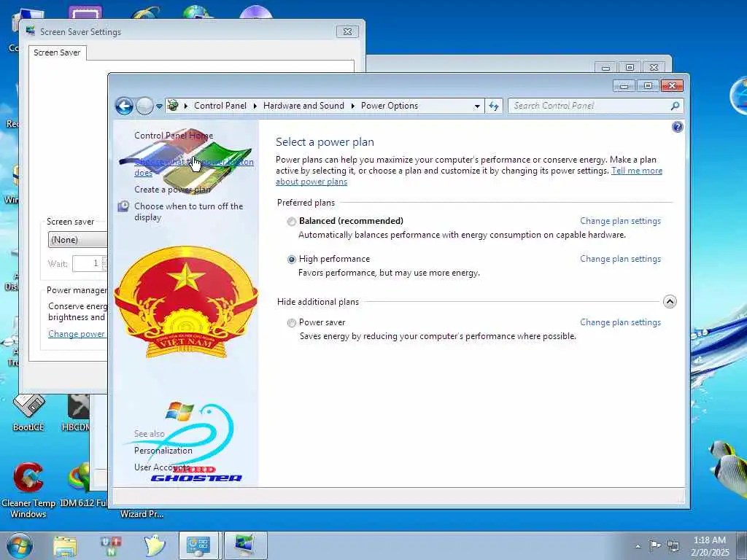Viewport: 747px width, 560px height.
Task: Click the network tray icon
Action: [x=673, y=545]
